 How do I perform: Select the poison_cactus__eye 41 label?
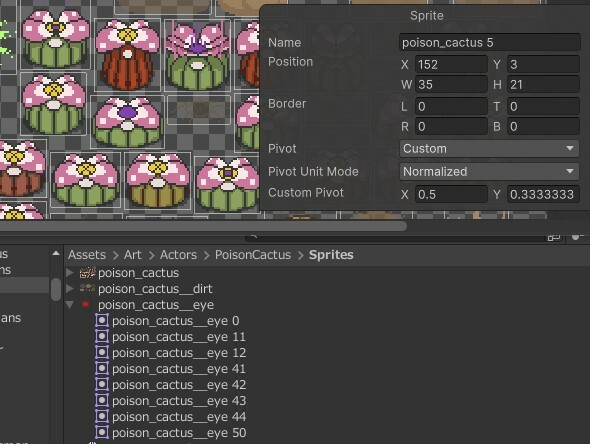[x=179, y=369]
